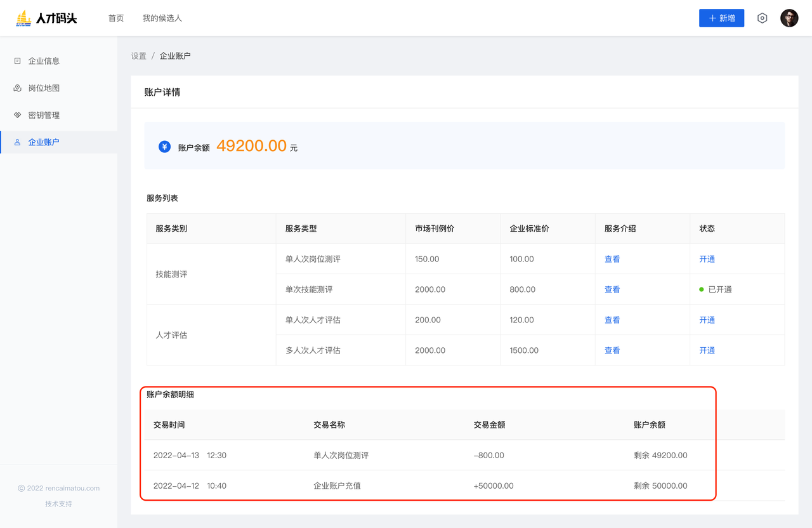Open 查看 link for 单人次人才评估
The height and width of the screenshot is (528, 812).
612,320
